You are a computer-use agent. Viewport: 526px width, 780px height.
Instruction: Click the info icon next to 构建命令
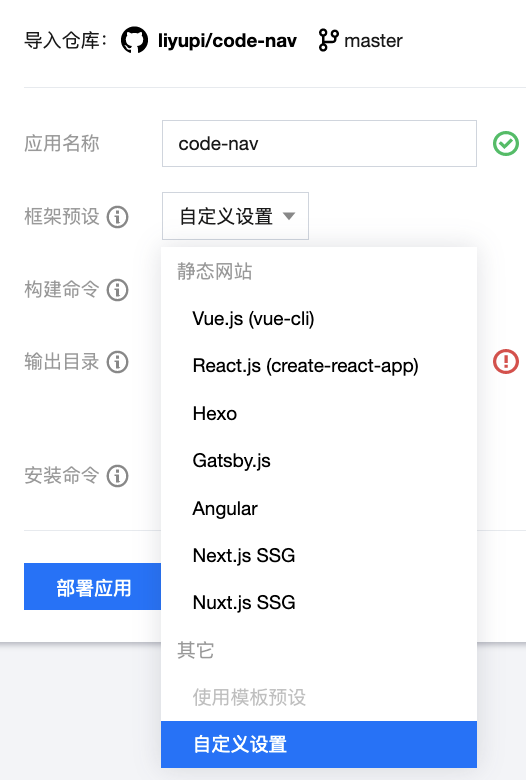[x=118, y=290]
